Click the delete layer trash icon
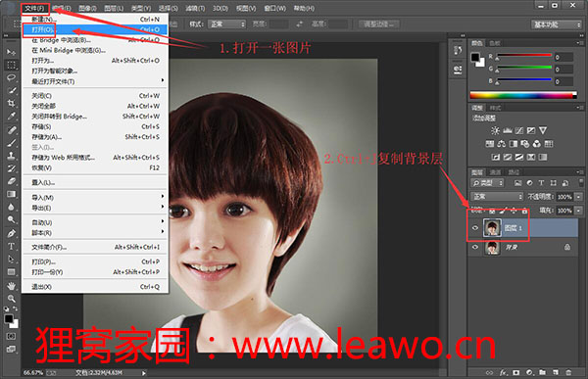The height and width of the screenshot is (379, 588). [568, 372]
